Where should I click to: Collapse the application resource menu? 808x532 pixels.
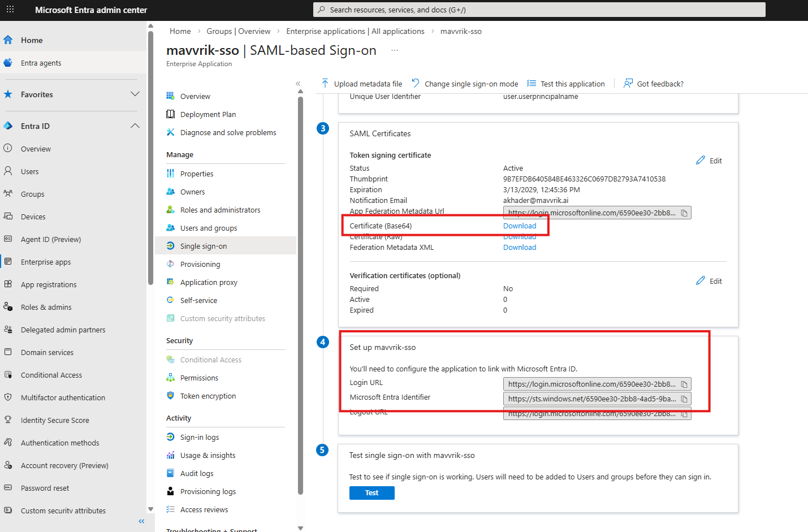[x=298, y=84]
